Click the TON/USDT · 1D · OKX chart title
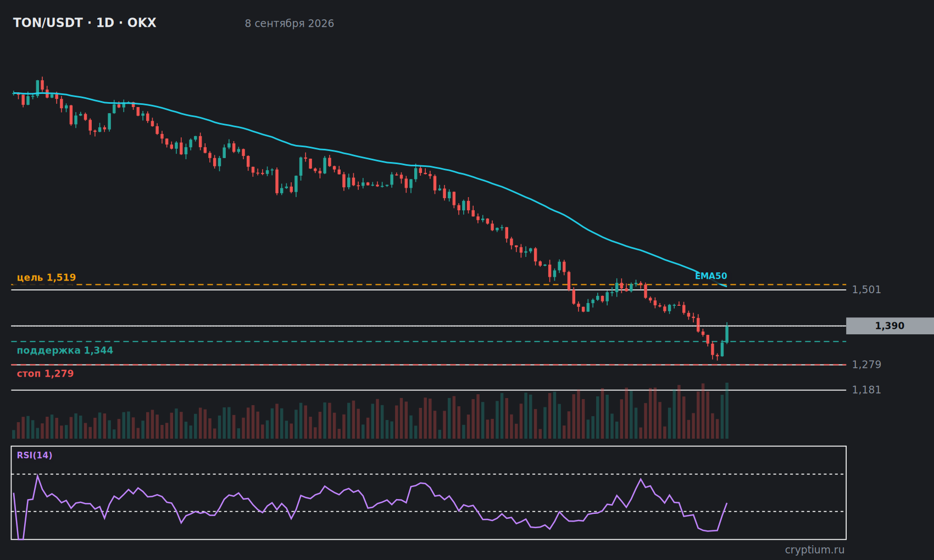Screen dimensions: 934x560 (85, 23)
